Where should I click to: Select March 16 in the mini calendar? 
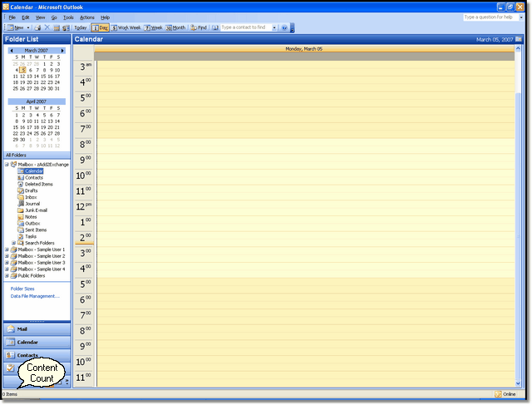pos(50,77)
